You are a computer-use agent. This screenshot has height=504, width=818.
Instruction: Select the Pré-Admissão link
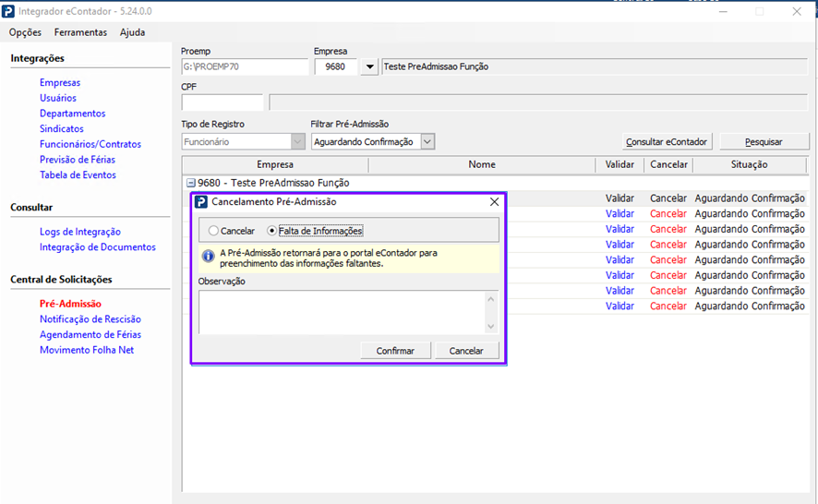tap(70, 304)
